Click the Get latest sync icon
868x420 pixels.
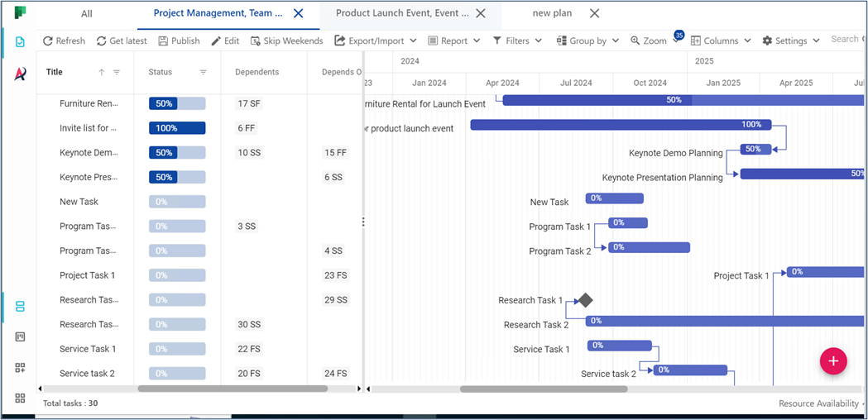[102, 41]
